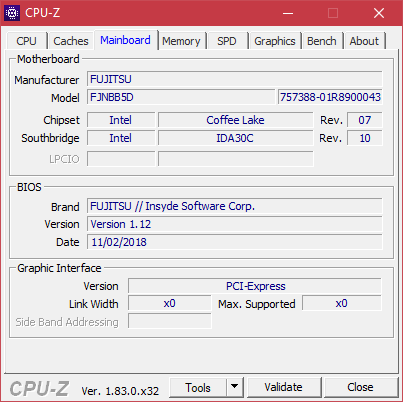Open the Tools dropdown arrow
Image resolution: width=403 pixels, height=402 pixels.
pos(235,387)
